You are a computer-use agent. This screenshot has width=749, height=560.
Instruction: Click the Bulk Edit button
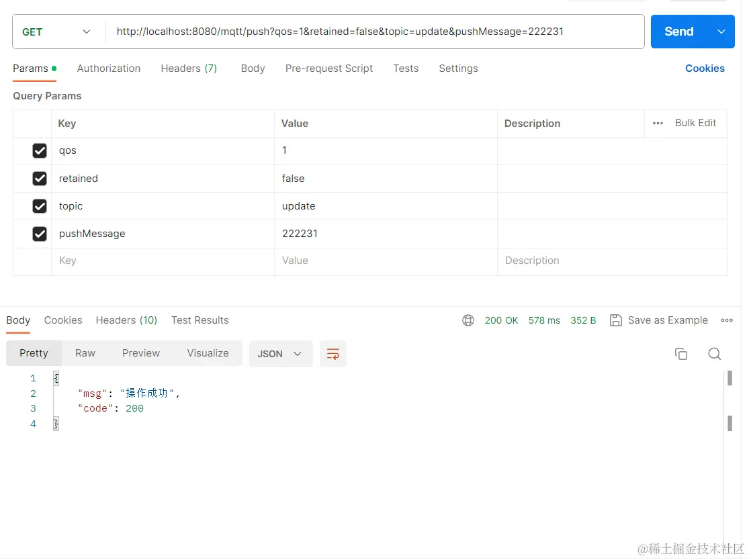(695, 123)
